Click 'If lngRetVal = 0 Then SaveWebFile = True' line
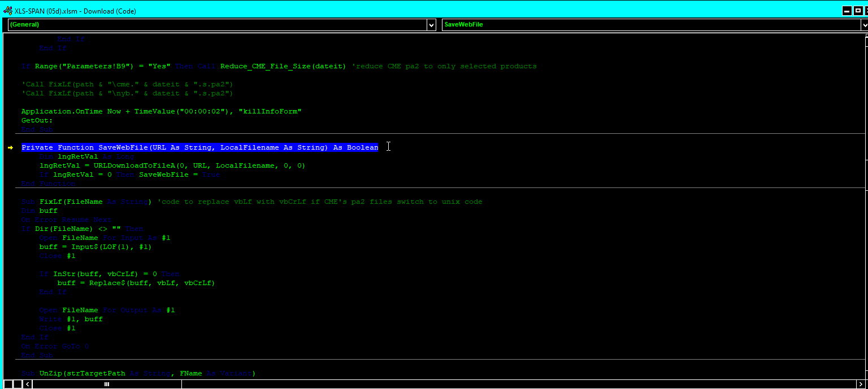 (130, 174)
